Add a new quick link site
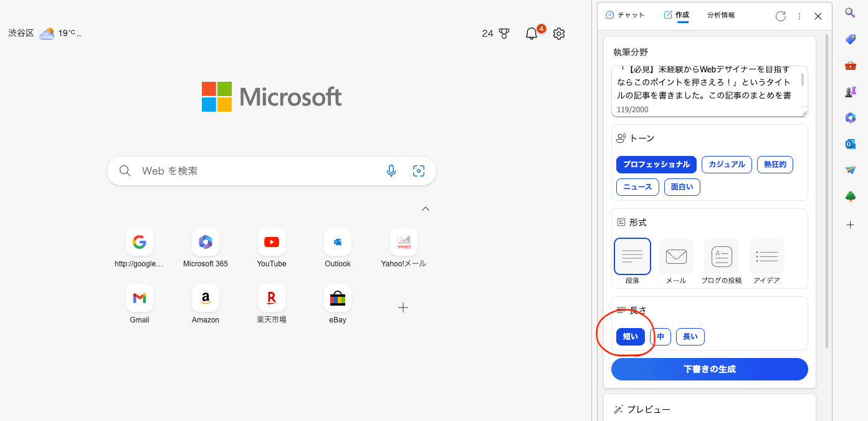This screenshot has height=421, width=868. tap(403, 307)
